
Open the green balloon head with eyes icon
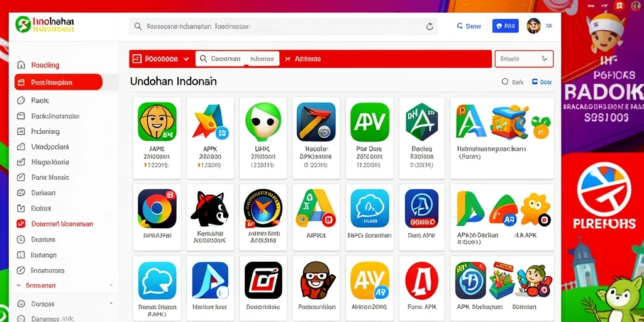[x=263, y=121]
